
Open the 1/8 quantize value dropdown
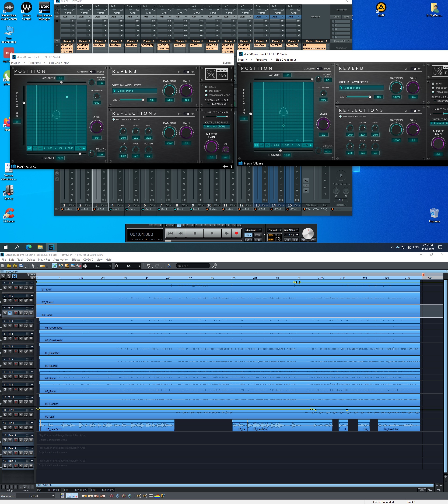point(139,266)
